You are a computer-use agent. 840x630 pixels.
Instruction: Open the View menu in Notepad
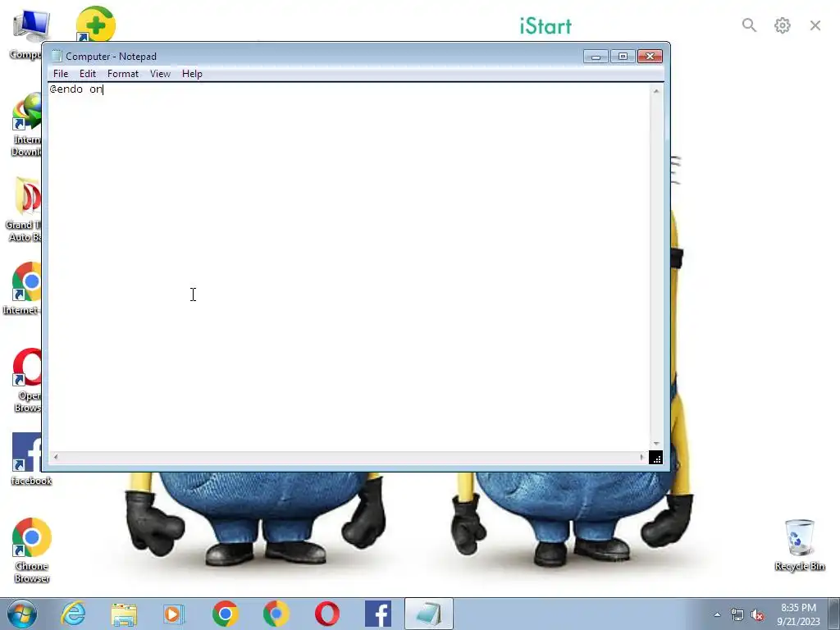click(x=160, y=74)
